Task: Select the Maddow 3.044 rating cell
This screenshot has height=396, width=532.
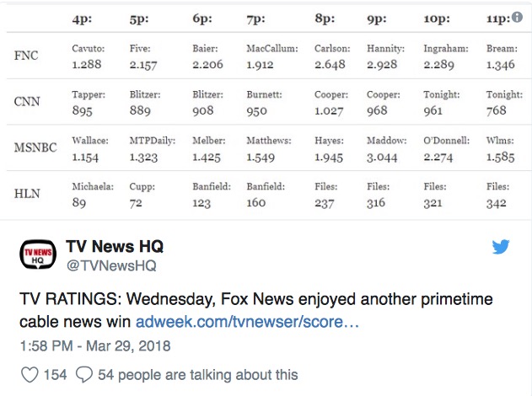Action: point(386,148)
